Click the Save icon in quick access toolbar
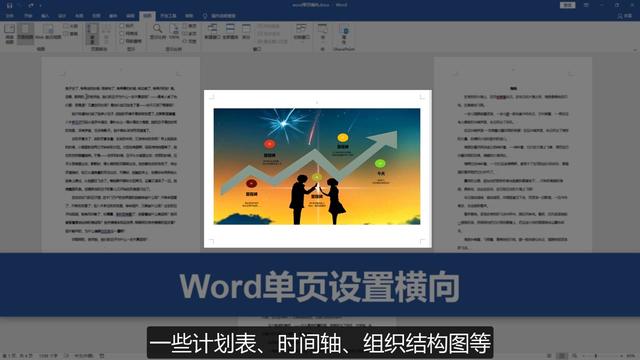640x360 pixels. 9,5
